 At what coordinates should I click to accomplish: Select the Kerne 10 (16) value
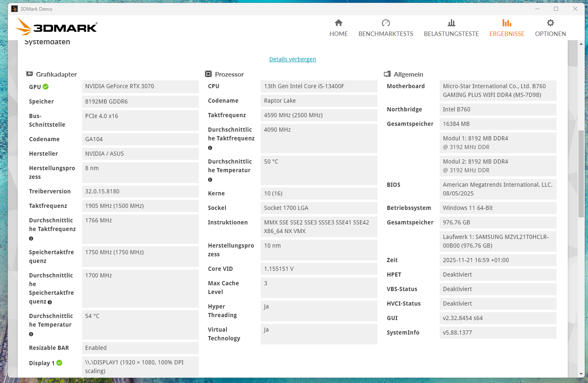coord(319,193)
